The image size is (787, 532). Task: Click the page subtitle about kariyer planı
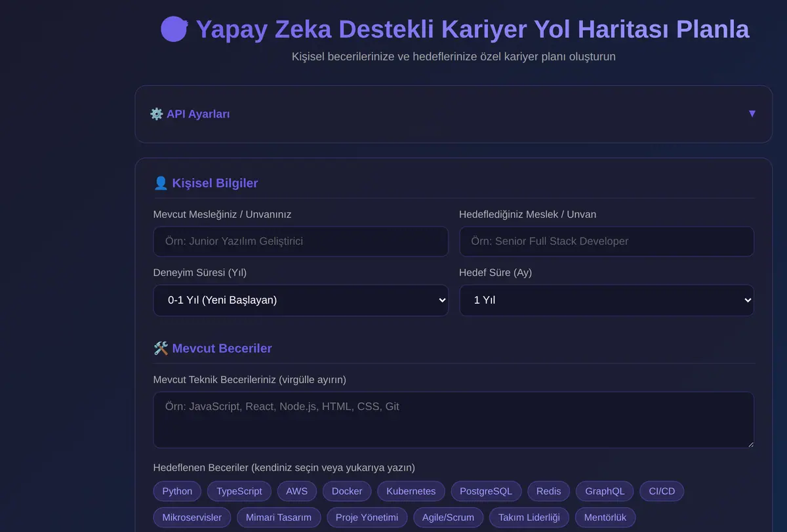(454, 56)
